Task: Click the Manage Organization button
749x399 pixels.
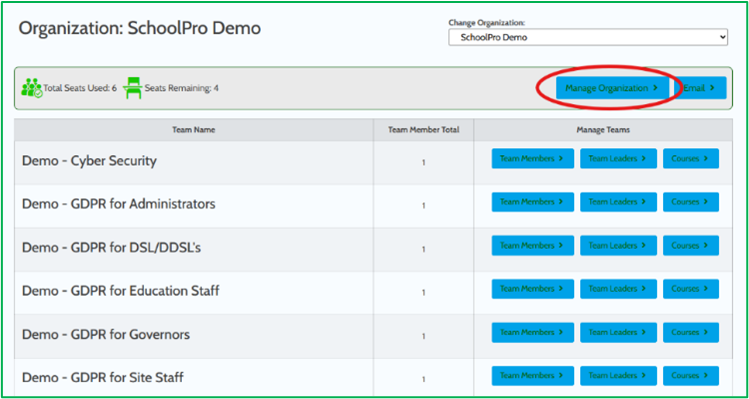Action: pos(612,88)
